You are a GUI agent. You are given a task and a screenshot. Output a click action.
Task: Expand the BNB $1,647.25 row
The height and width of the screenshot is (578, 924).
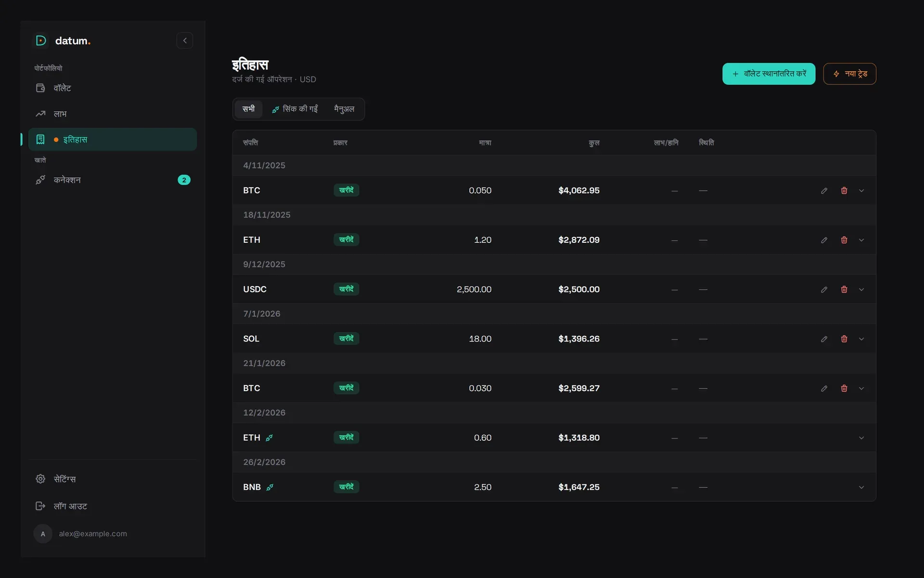861,487
